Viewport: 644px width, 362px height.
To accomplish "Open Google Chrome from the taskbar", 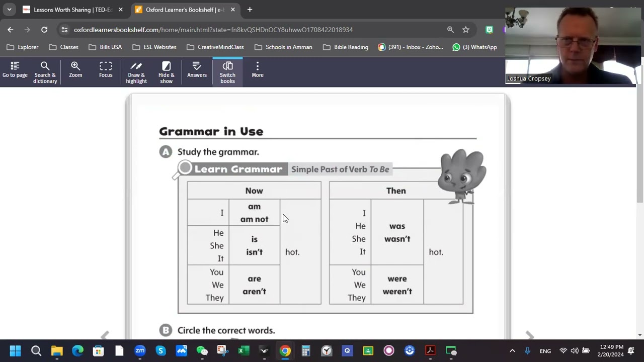I will pyautogui.click(x=285, y=350).
